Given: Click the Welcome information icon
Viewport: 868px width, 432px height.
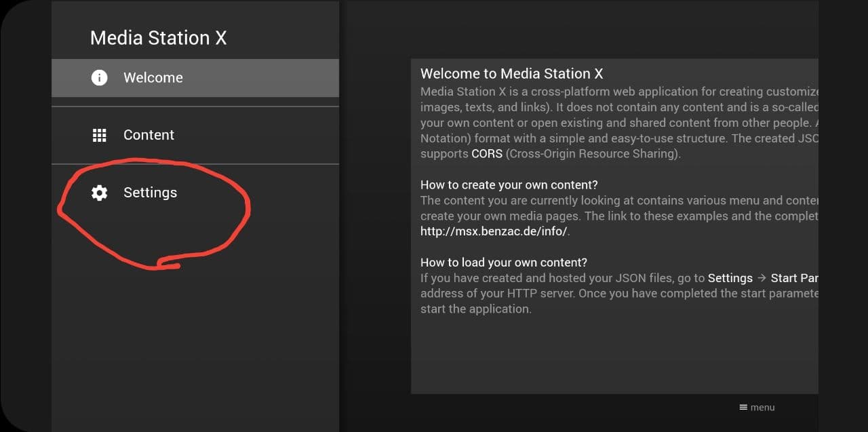Looking at the screenshot, I should (100, 77).
